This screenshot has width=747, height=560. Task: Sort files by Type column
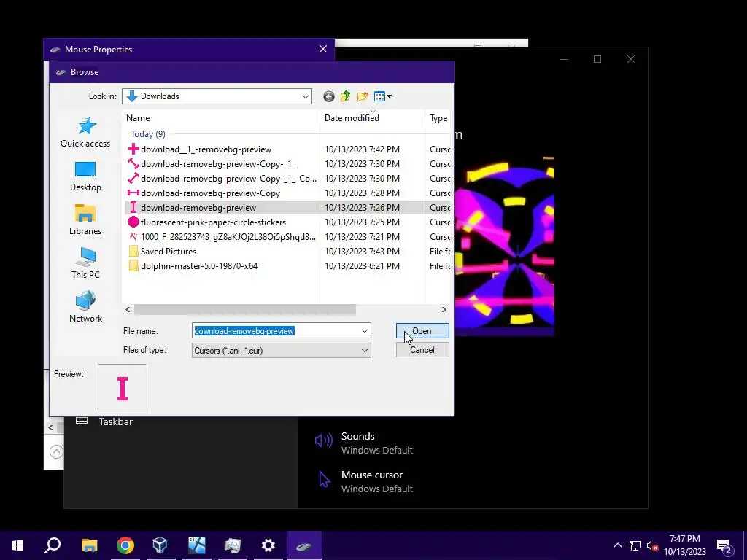pyautogui.click(x=438, y=118)
